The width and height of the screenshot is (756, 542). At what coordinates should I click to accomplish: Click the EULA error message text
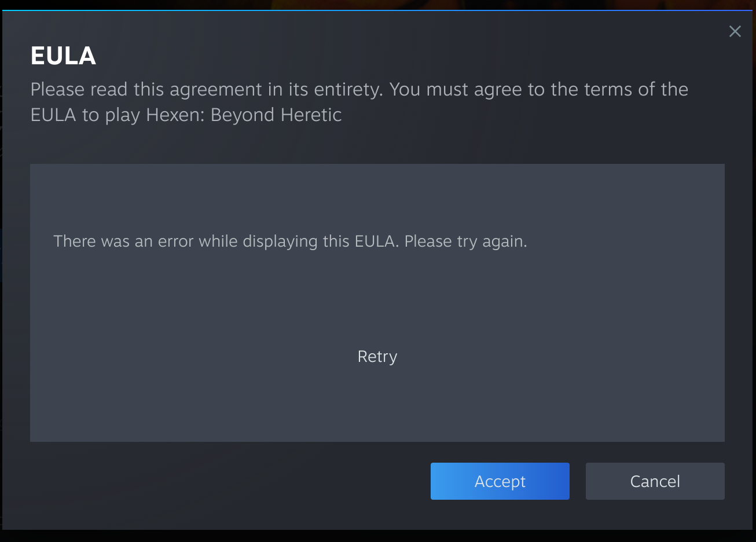(x=290, y=241)
